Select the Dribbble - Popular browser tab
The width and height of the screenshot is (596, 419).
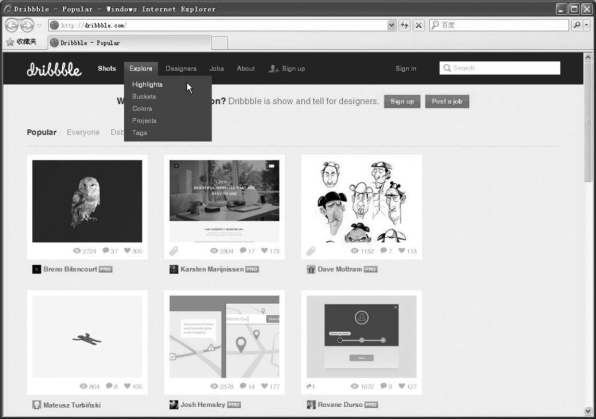129,43
